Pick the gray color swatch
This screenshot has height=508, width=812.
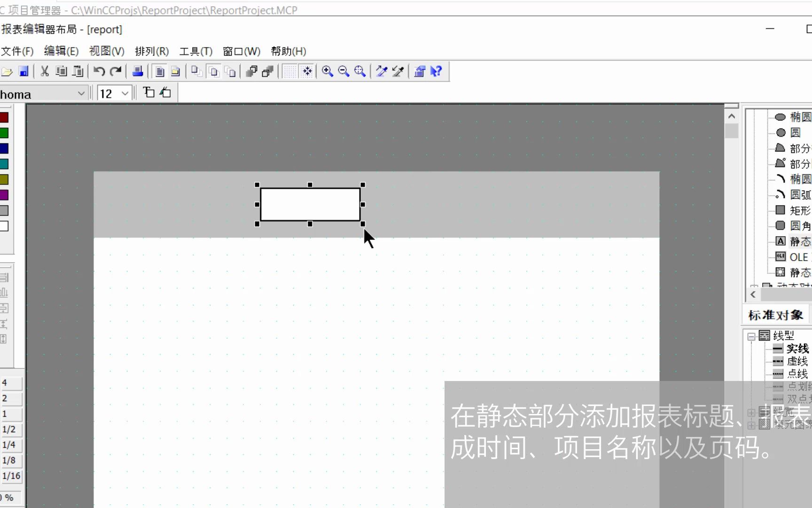click(4, 211)
